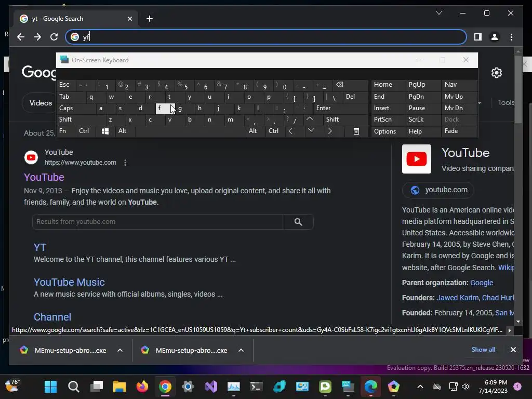
Task: Click the space bar on On-Screen Keyboard
Action: [x=190, y=131]
